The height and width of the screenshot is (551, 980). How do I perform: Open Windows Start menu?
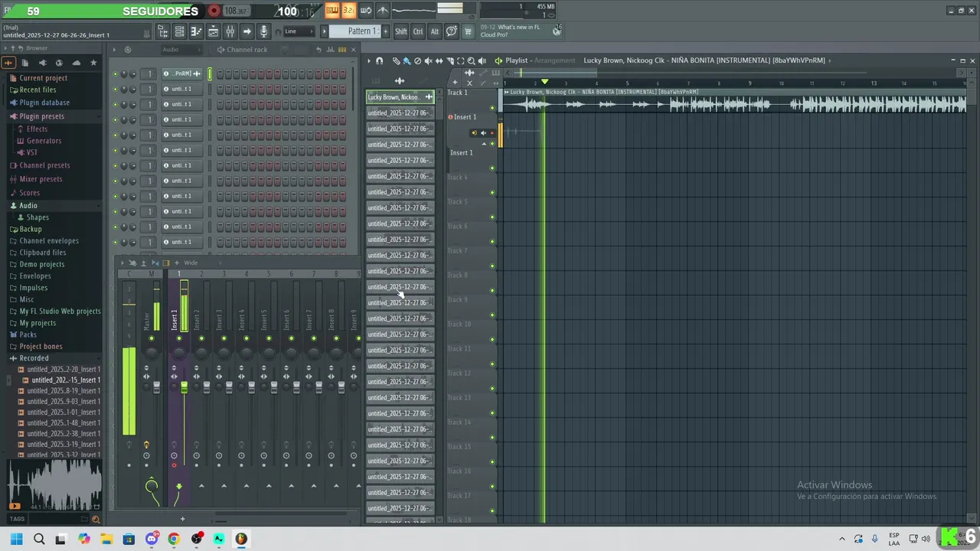17,539
